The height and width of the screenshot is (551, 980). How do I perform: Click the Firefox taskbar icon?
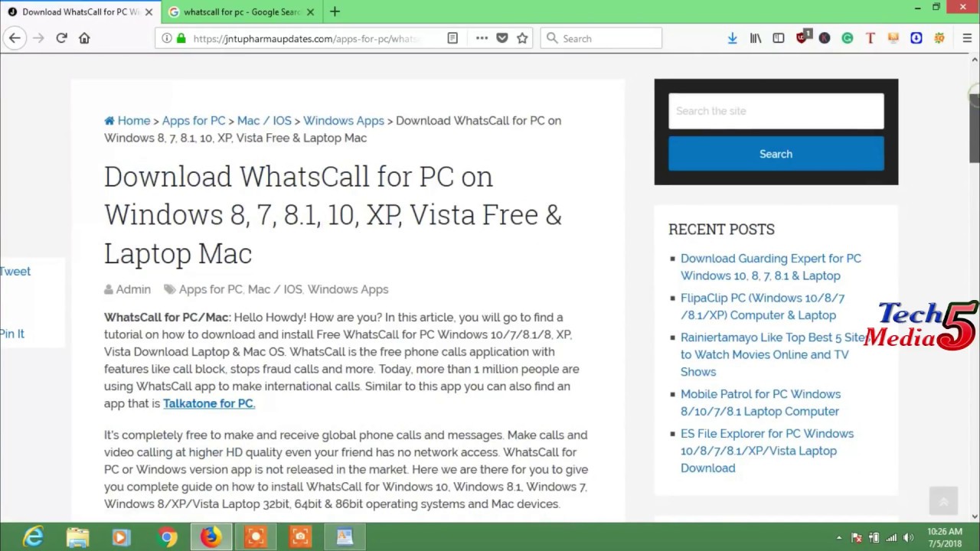pyautogui.click(x=211, y=537)
